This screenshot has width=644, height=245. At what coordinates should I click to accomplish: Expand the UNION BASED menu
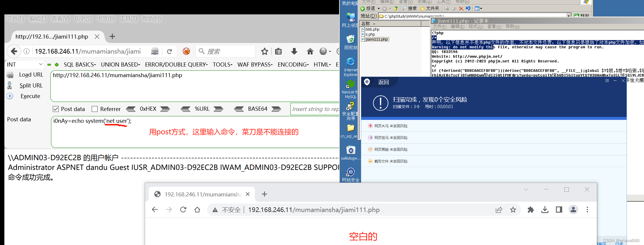pyautogui.click(x=120, y=64)
